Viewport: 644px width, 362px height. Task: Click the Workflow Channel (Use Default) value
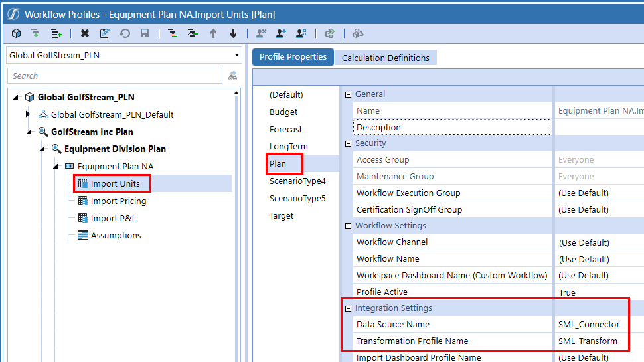click(584, 242)
